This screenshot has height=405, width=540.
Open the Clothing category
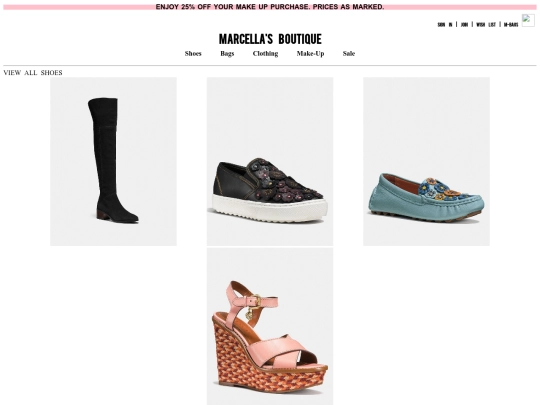click(265, 53)
